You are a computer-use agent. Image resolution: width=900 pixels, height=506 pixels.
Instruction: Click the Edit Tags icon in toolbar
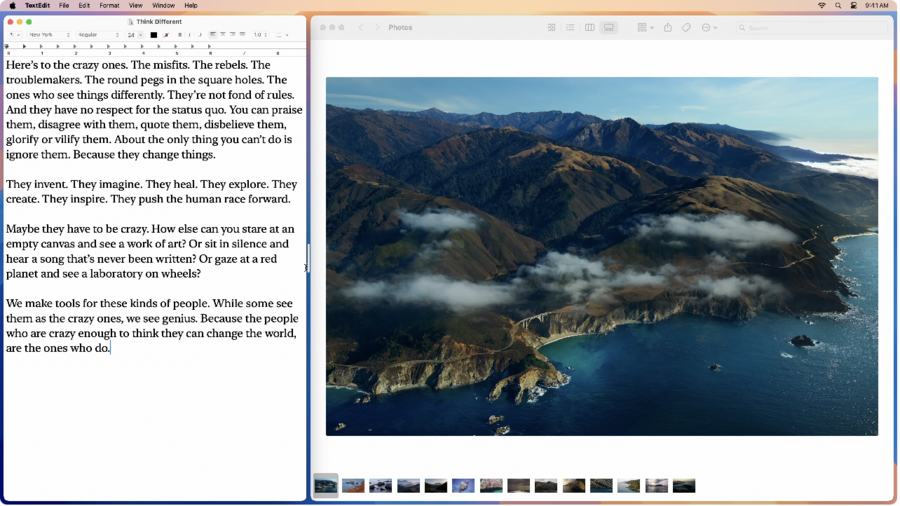[686, 28]
